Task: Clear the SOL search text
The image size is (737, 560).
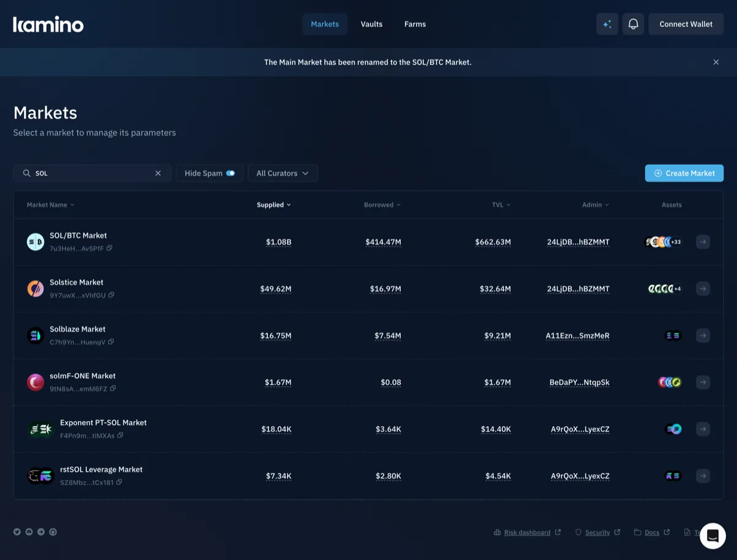Action: point(158,173)
